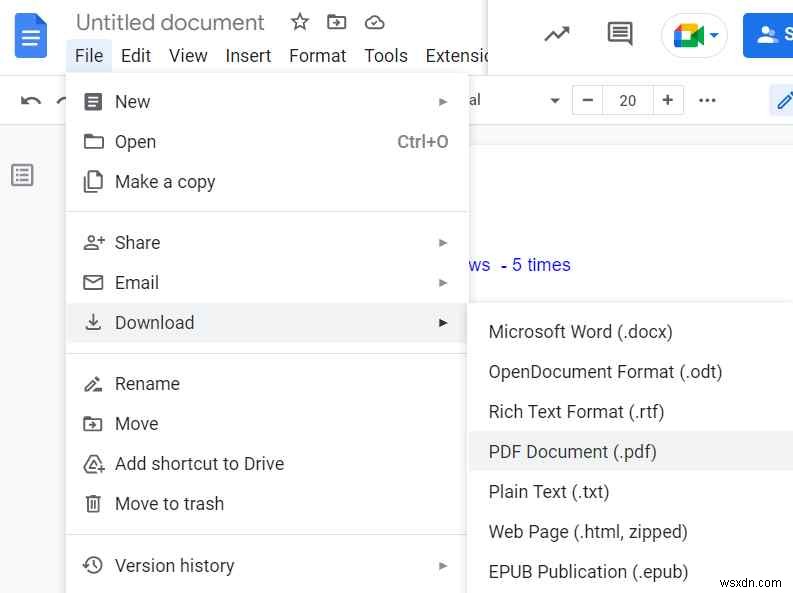793x593 pixels.
Task: Undo the last action
Action: 30,101
